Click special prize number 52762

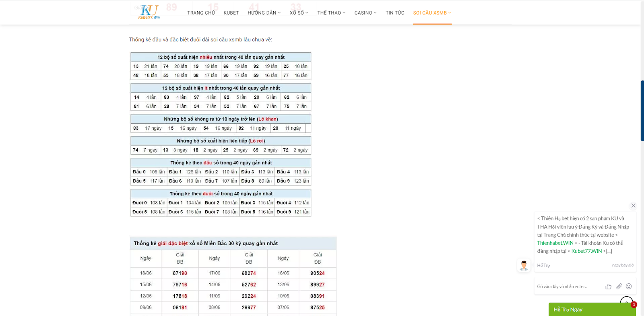click(249, 285)
